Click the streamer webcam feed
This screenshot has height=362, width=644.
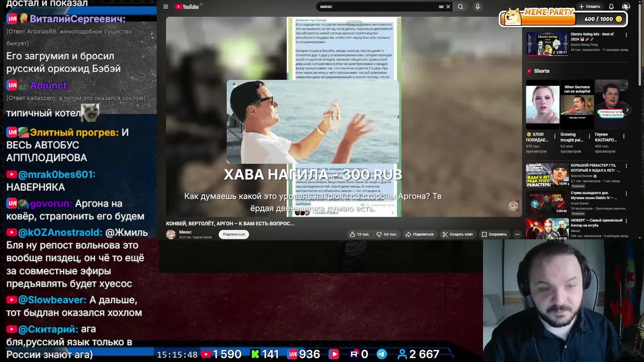coord(563,301)
